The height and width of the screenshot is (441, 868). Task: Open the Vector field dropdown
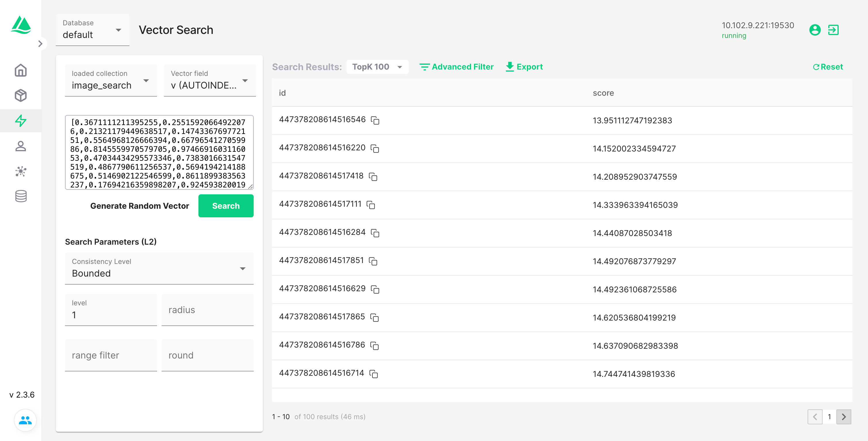[x=210, y=80]
